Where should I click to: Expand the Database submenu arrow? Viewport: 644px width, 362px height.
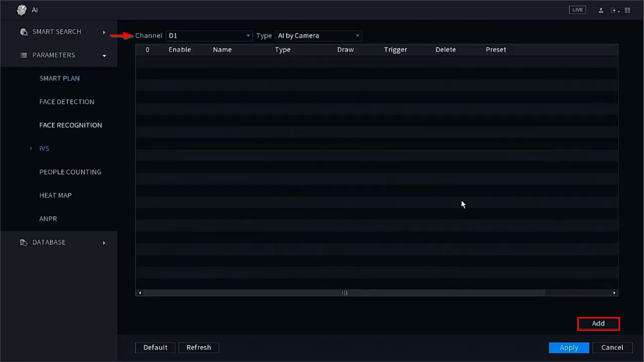pyautogui.click(x=104, y=243)
